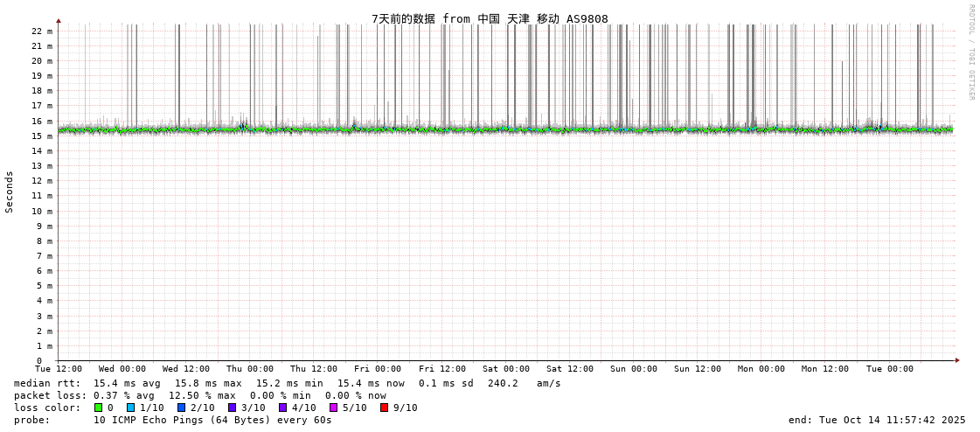Click the magenta 5/10 loss color swatch

(x=333, y=408)
